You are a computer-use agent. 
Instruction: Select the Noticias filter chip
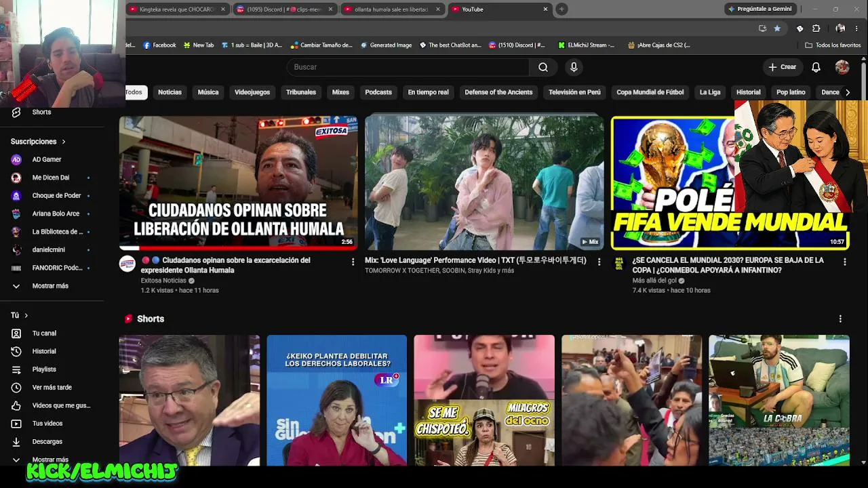[170, 92]
